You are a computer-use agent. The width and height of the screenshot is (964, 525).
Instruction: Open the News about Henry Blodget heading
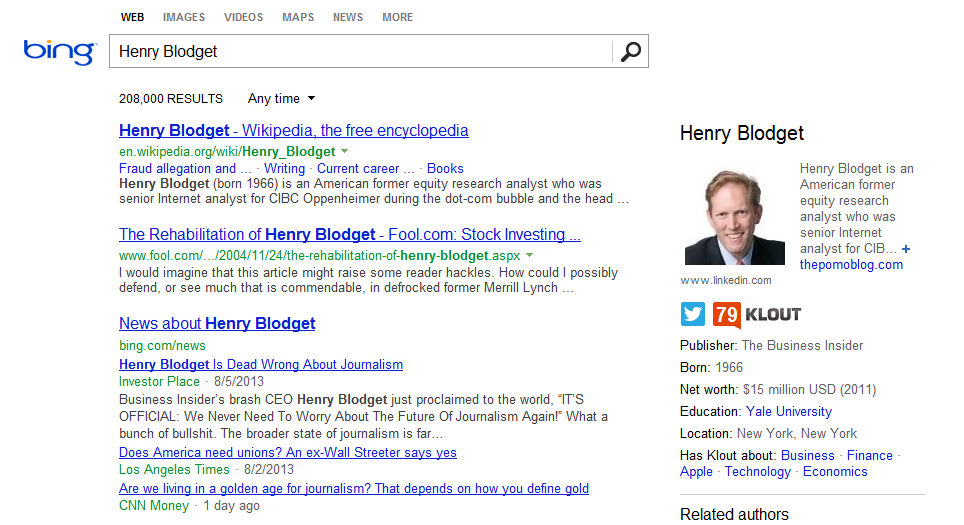[x=217, y=323]
